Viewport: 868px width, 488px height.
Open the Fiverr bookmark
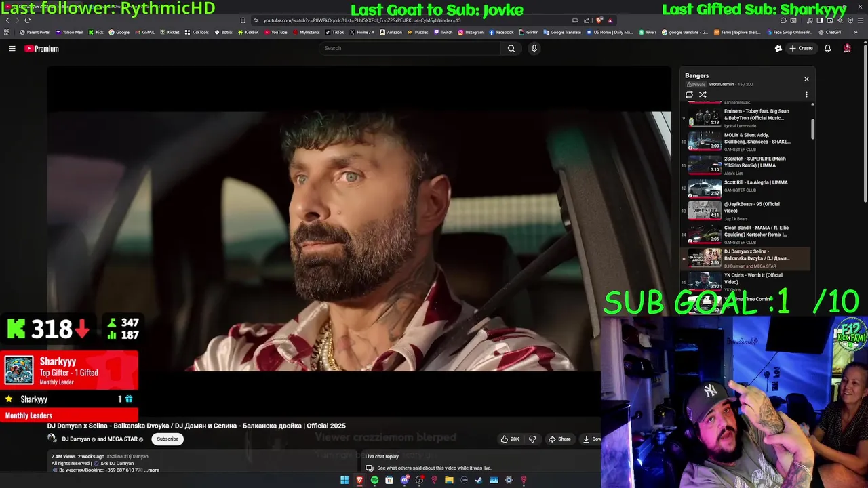click(646, 32)
